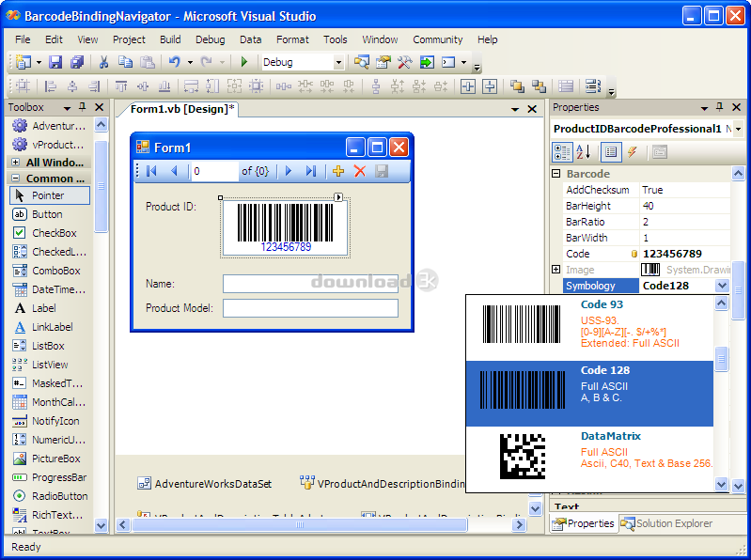751x560 pixels.
Task: Open the File menu
Action: click(23, 39)
